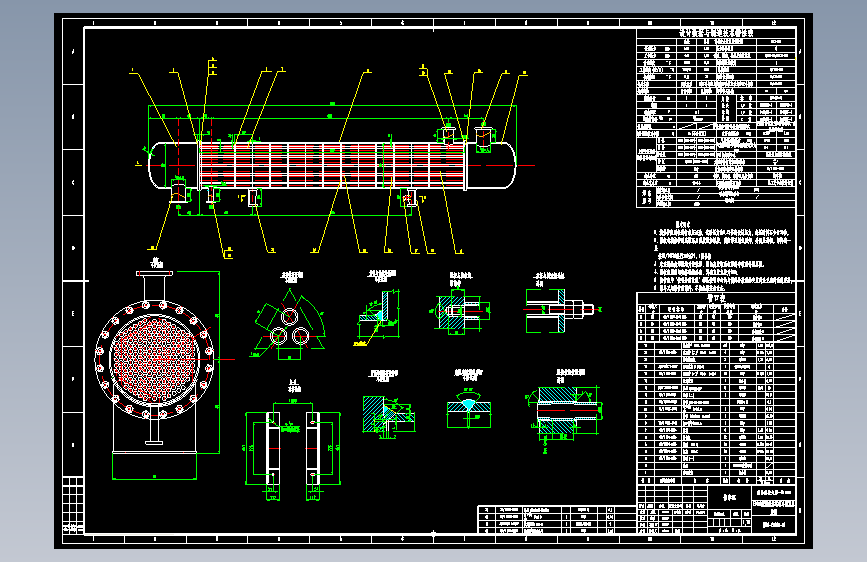The width and height of the screenshot is (867, 562).
Task: Select the title block in bottom right corner
Action: tap(716, 509)
